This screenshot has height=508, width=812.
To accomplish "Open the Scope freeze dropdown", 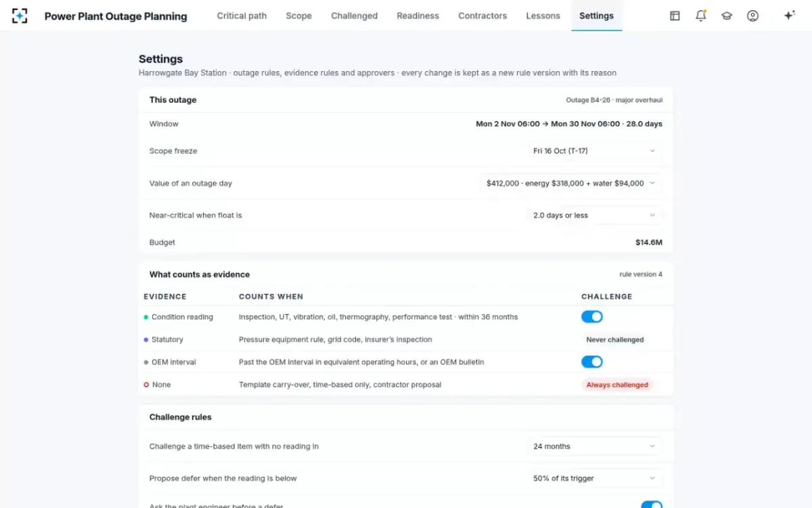I will point(595,151).
